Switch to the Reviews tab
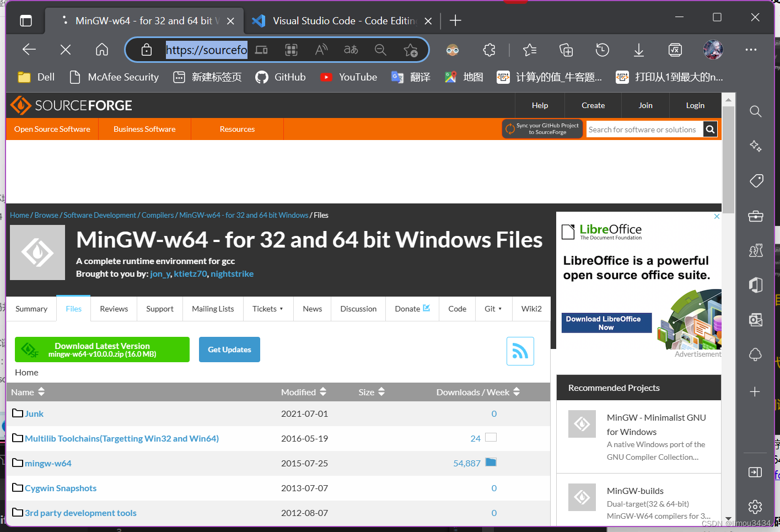780x532 pixels. pos(114,309)
